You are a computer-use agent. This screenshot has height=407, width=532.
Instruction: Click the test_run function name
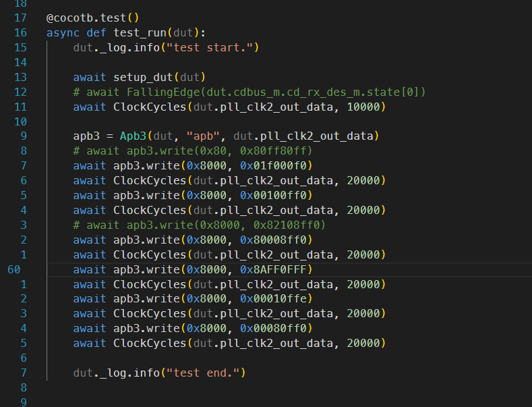pos(140,32)
